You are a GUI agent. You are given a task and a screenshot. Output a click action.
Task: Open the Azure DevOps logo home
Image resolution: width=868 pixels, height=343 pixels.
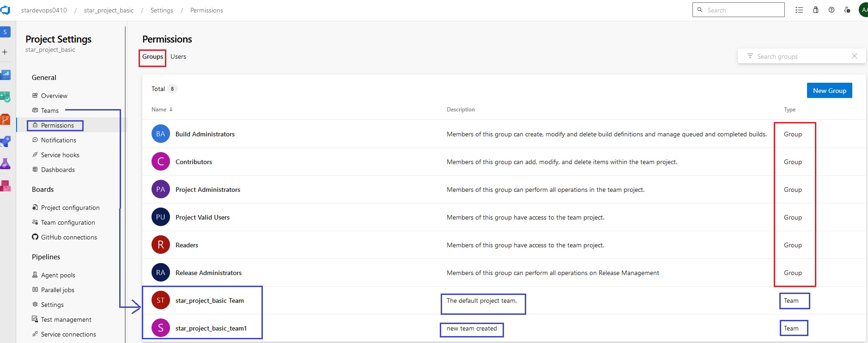[5, 10]
